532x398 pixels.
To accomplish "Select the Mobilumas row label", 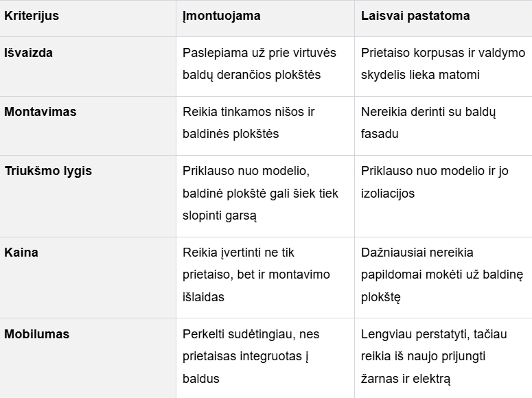I will [36, 334].
